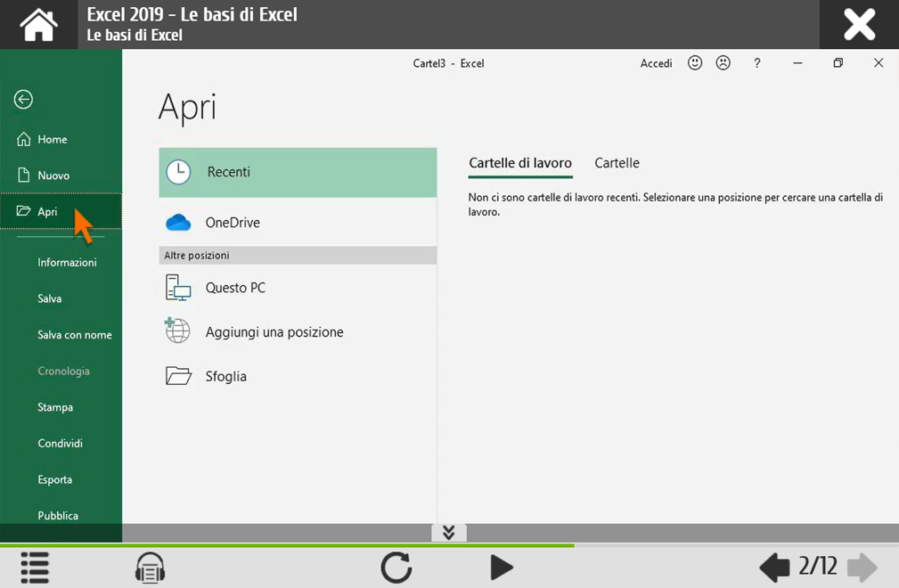Click the Sfoglia folder icon
The image size is (899, 588).
click(178, 376)
